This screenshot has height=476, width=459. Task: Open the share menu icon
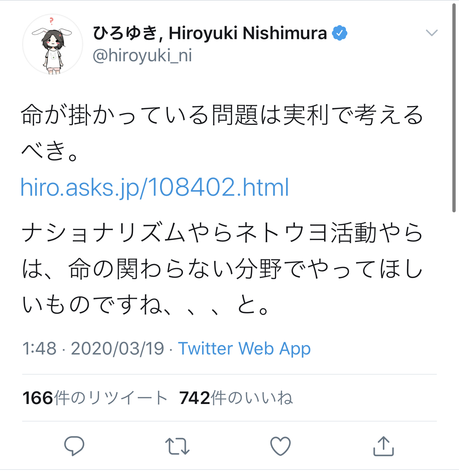[383, 446]
